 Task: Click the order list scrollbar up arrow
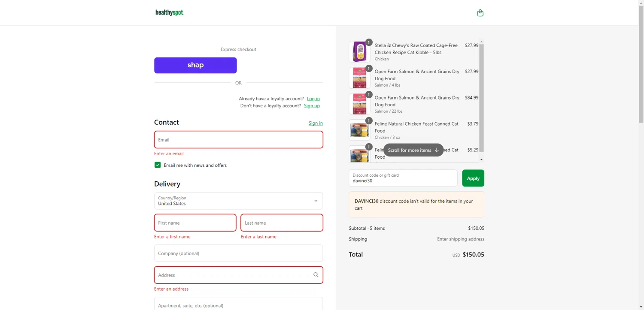(x=481, y=42)
